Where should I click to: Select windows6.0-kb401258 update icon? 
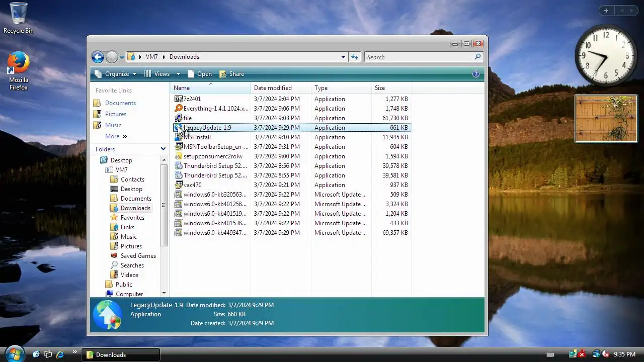tap(178, 204)
